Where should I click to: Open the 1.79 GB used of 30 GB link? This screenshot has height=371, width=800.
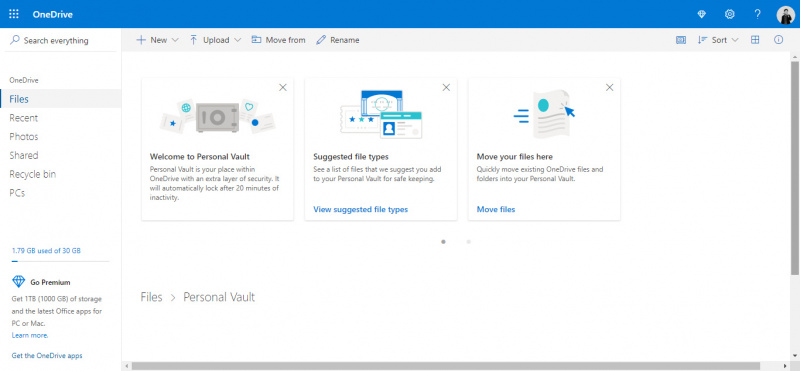46,251
